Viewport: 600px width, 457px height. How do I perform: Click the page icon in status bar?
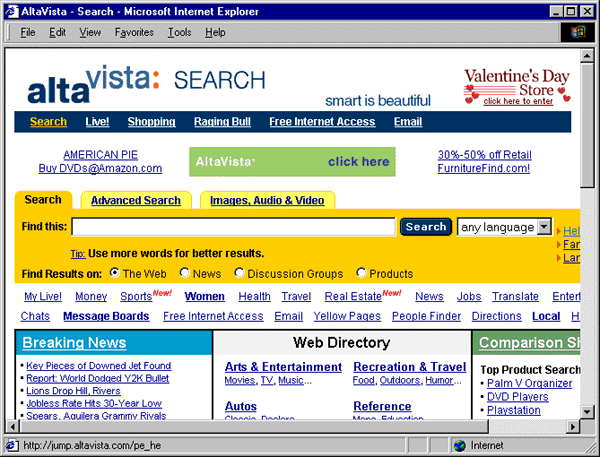click(11, 446)
